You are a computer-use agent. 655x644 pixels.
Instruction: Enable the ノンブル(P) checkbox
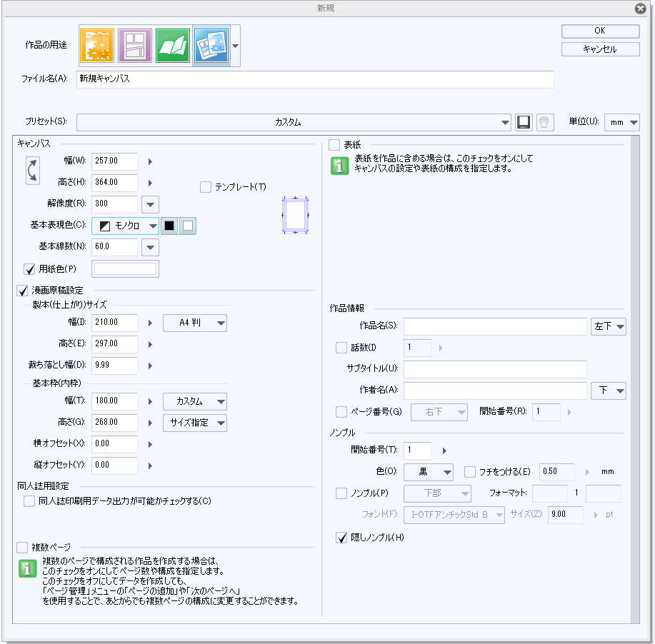341,493
